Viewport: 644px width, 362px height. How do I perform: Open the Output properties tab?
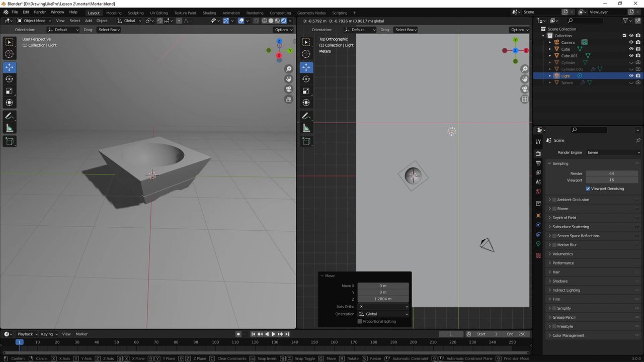point(538,163)
